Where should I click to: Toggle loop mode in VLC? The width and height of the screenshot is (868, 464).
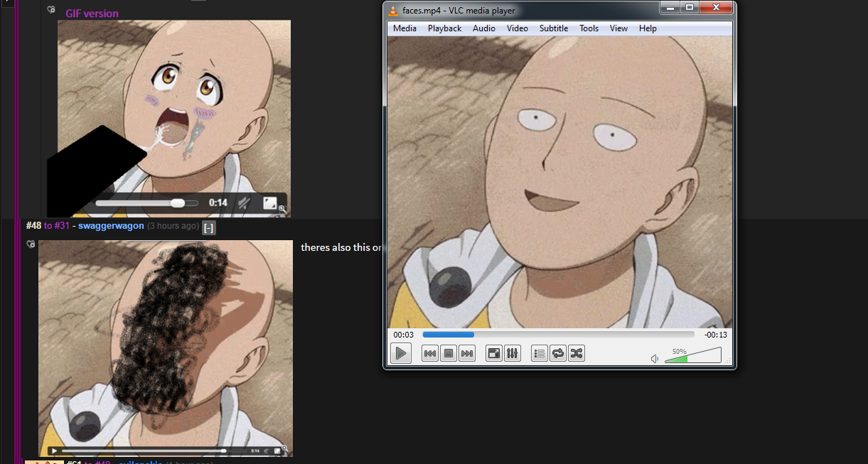click(558, 353)
